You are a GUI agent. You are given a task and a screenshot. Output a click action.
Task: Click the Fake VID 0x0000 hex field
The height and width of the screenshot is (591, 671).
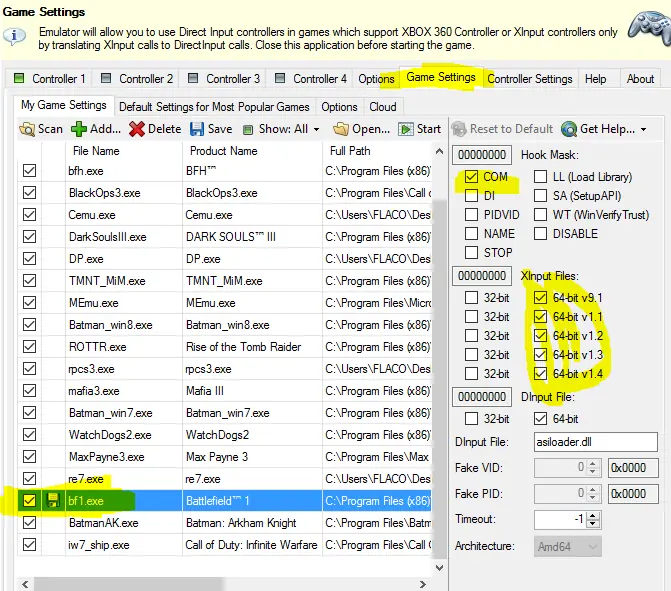pos(633,468)
